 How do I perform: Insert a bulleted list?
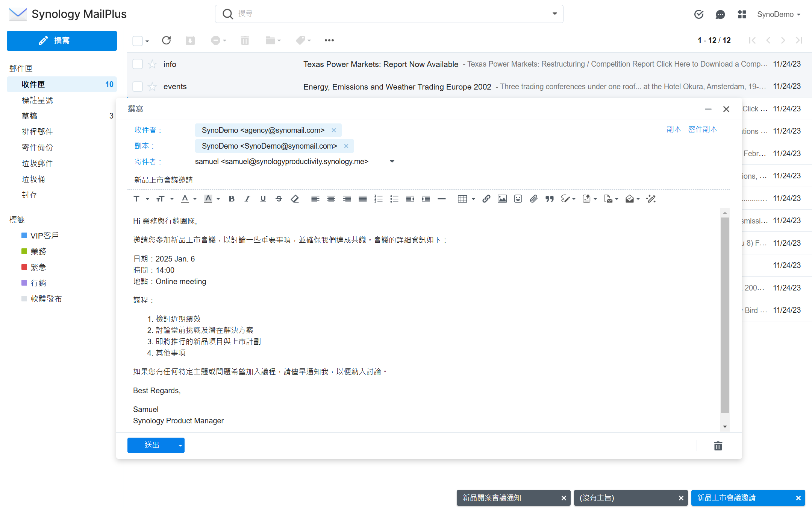pyautogui.click(x=394, y=199)
